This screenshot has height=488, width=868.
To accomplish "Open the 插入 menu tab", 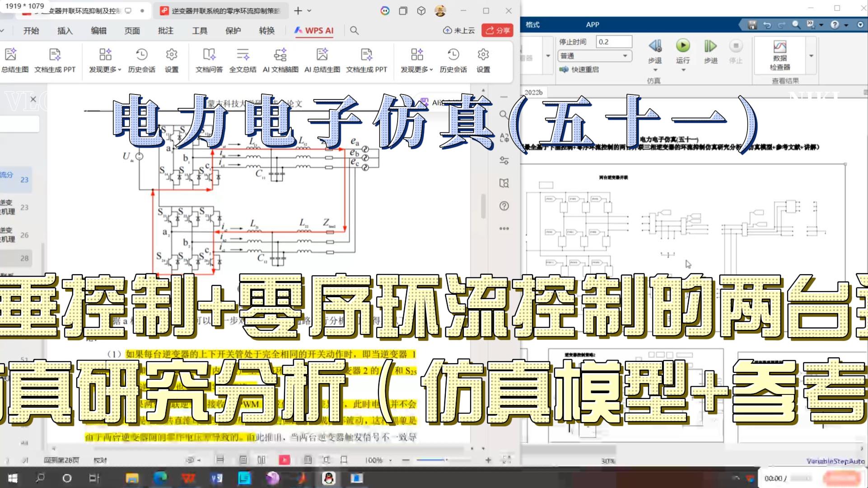I will point(65,30).
